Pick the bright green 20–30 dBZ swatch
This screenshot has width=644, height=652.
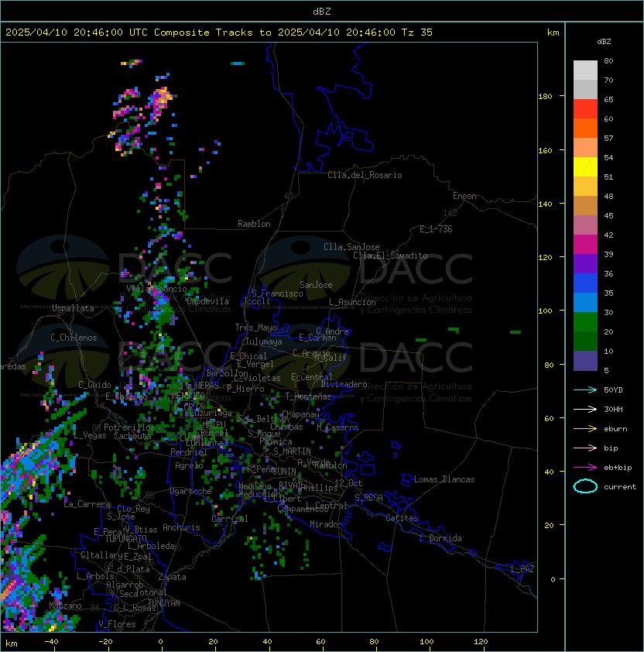pyautogui.click(x=585, y=322)
